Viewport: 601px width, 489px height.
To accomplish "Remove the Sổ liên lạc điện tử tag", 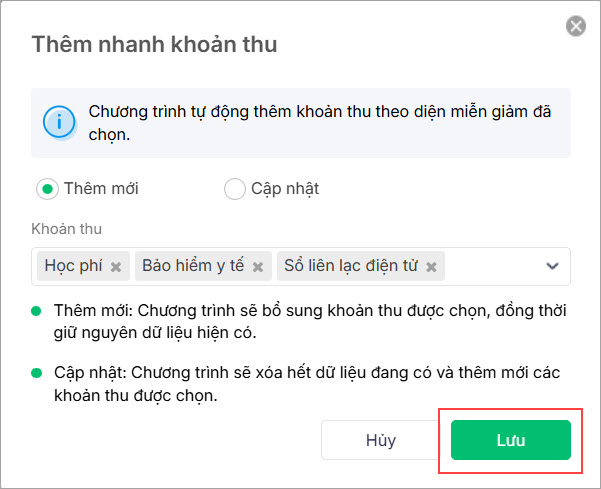I will (x=431, y=267).
